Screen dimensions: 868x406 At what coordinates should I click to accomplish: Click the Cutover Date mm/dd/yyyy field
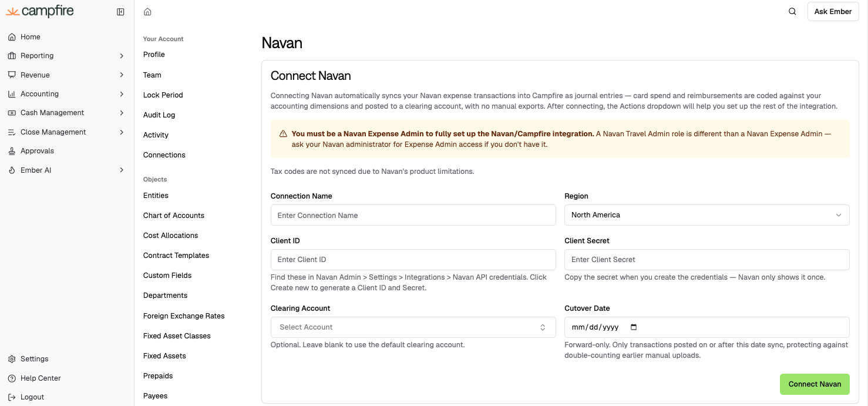(x=706, y=327)
